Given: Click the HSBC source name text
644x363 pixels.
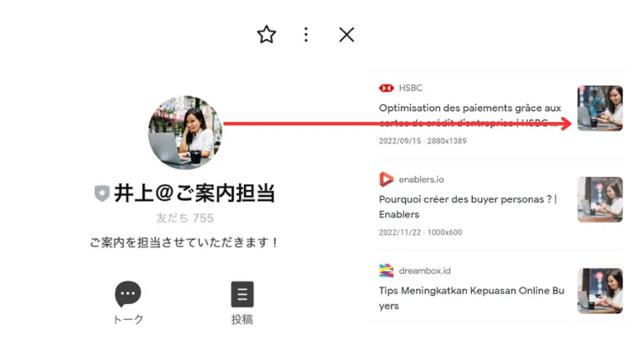Looking at the screenshot, I should [x=410, y=88].
